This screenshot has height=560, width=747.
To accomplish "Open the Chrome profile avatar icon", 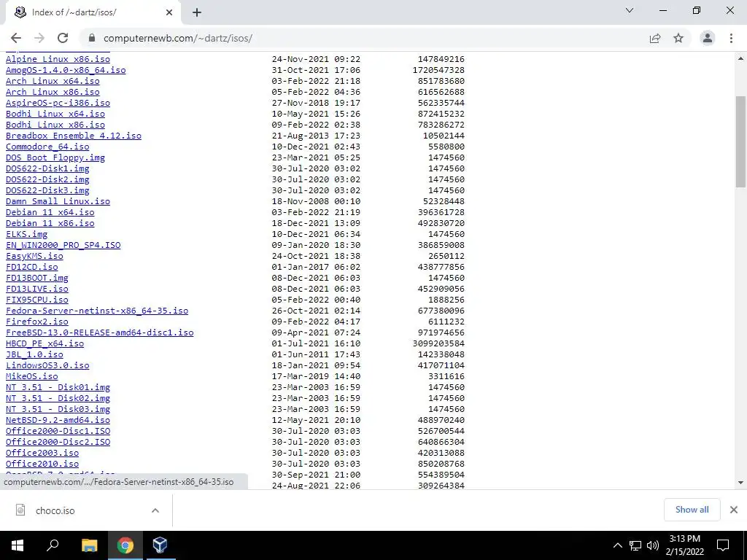I will 708,38.
